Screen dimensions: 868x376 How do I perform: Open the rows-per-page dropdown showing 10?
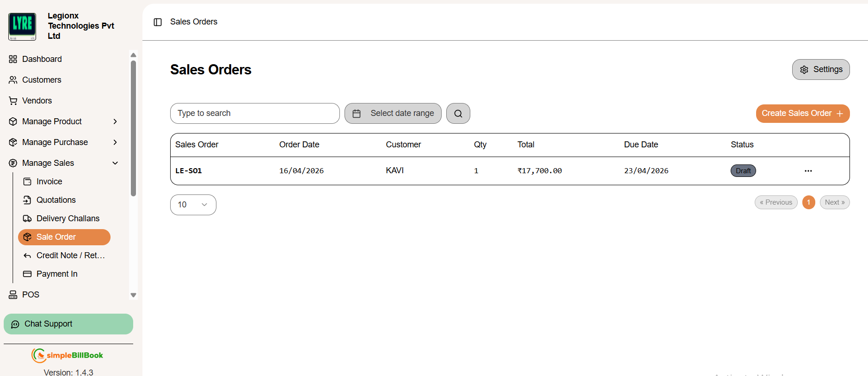click(x=193, y=205)
